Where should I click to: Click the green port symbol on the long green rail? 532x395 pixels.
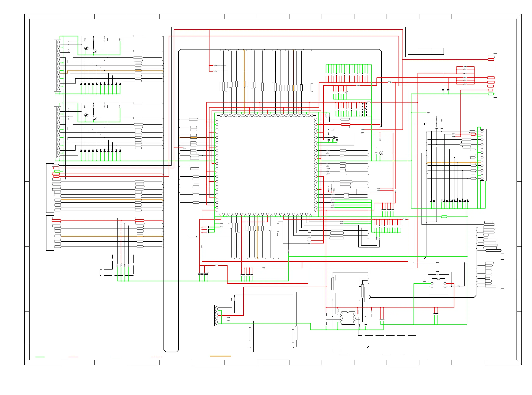(x=444, y=217)
